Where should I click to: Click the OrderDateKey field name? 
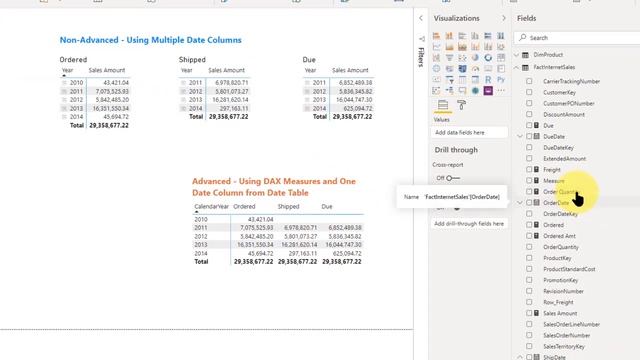click(560, 214)
